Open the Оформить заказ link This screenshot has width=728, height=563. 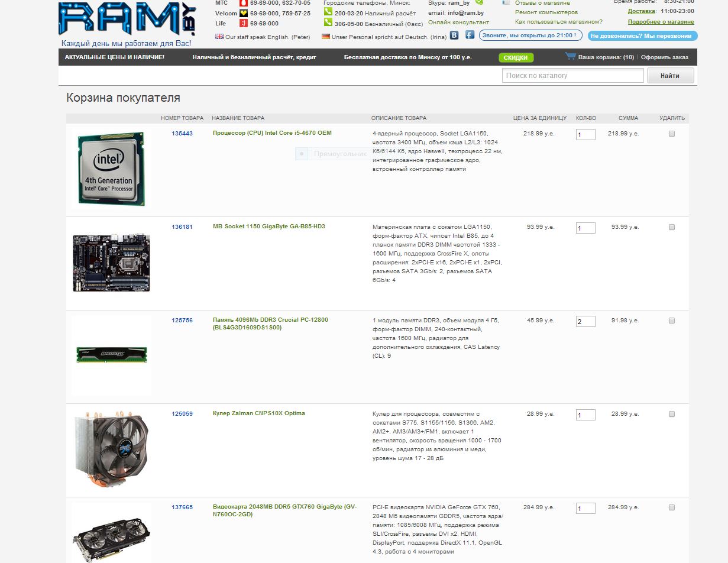(x=665, y=57)
